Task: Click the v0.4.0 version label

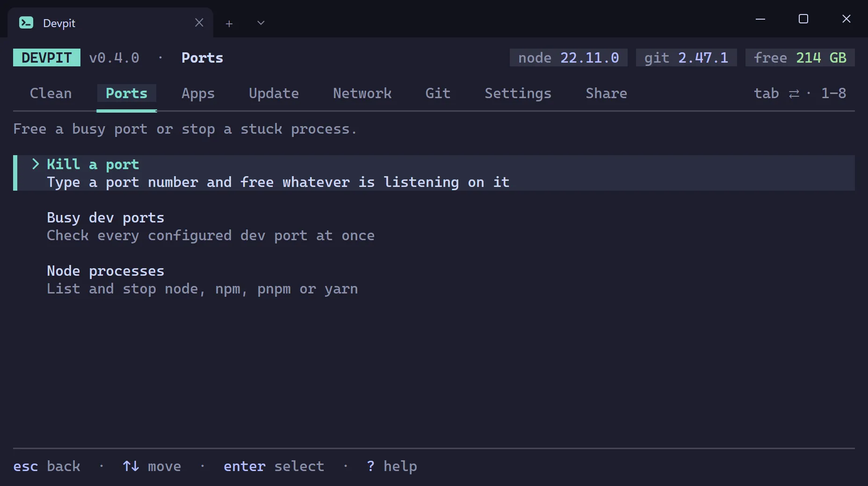Action: (x=114, y=57)
